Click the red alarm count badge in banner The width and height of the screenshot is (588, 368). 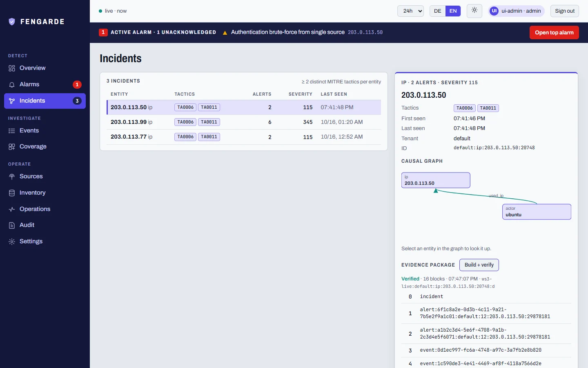[103, 32]
